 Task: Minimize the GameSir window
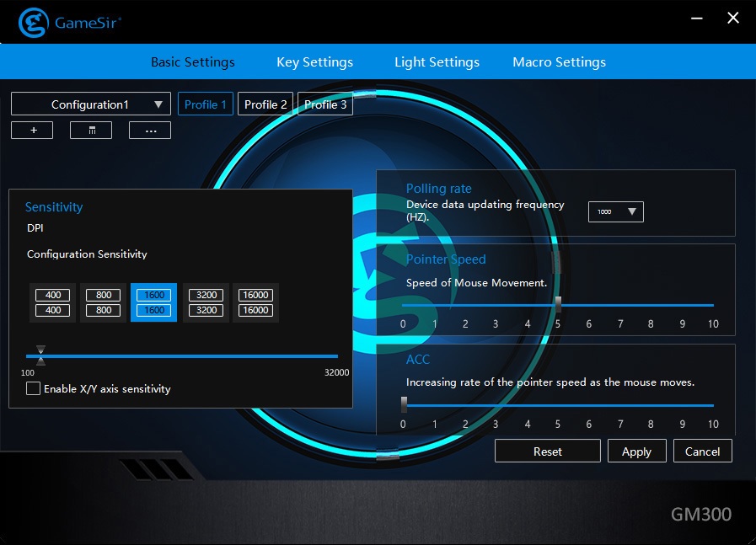697,19
